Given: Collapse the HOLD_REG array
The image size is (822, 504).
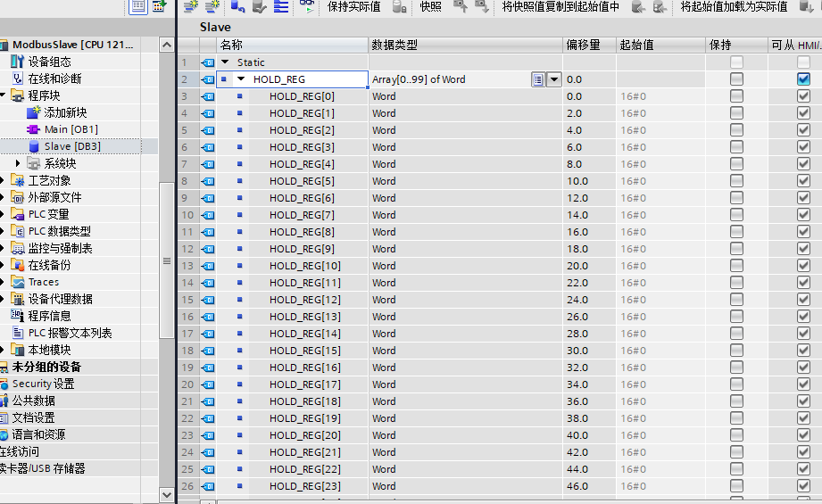Looking at the screenshot, I should click(241, 79).
